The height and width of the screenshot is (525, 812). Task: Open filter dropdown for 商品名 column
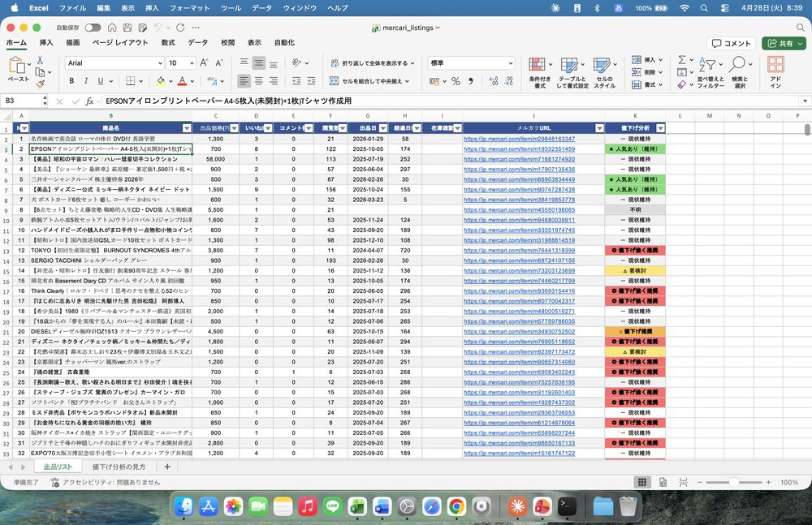click(187, 128)
